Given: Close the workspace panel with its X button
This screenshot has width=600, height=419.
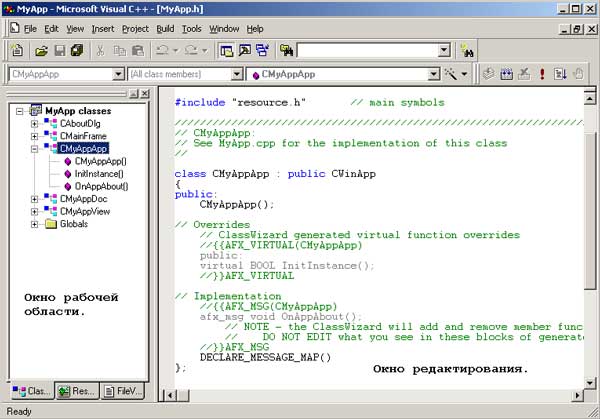Looking at the screenshot, I should click(145, 94).
